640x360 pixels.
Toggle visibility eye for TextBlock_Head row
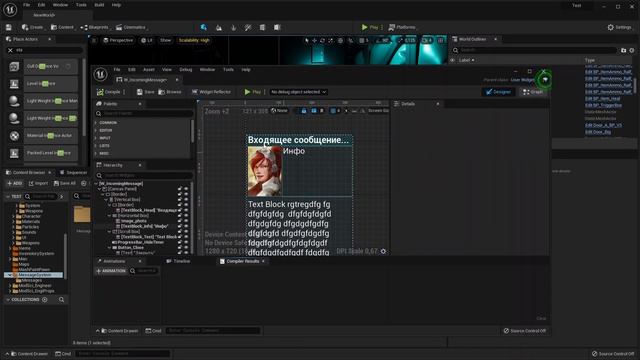pos(186,210)
